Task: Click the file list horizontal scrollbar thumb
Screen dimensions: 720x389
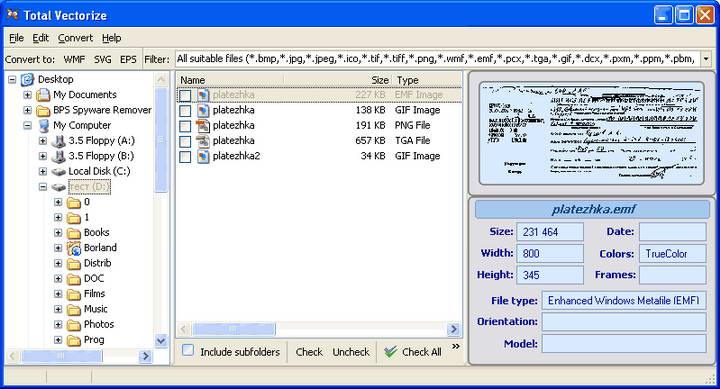Action: (233, 329)
